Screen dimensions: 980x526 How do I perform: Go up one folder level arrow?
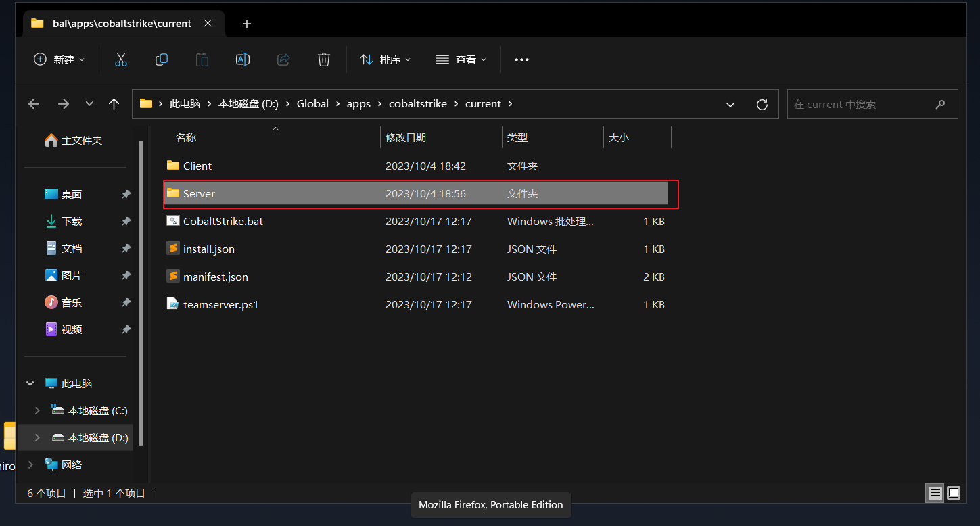tap(114, 104)
